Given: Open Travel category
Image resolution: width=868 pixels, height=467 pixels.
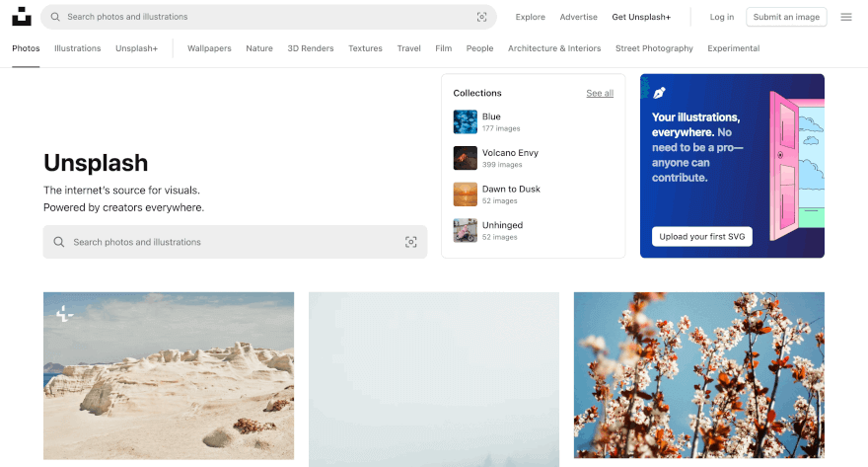Looking at the screenshot, I should (x=408, y=48).
